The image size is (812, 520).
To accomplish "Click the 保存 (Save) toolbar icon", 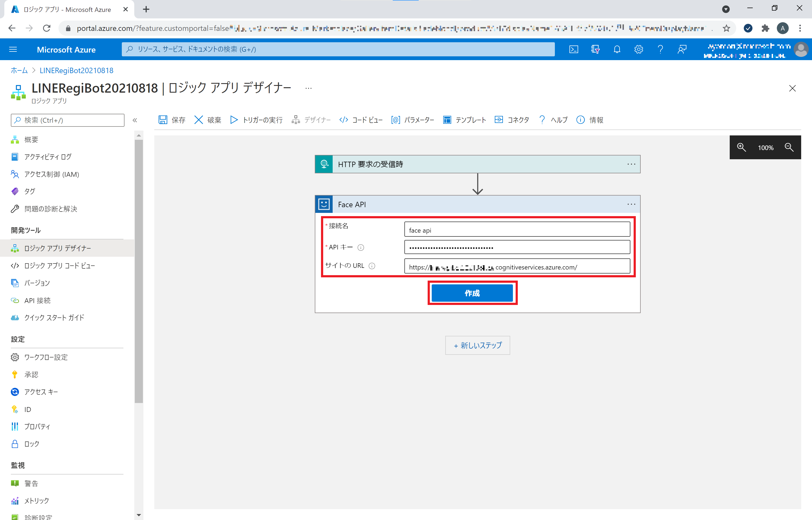I will point(163,120).
